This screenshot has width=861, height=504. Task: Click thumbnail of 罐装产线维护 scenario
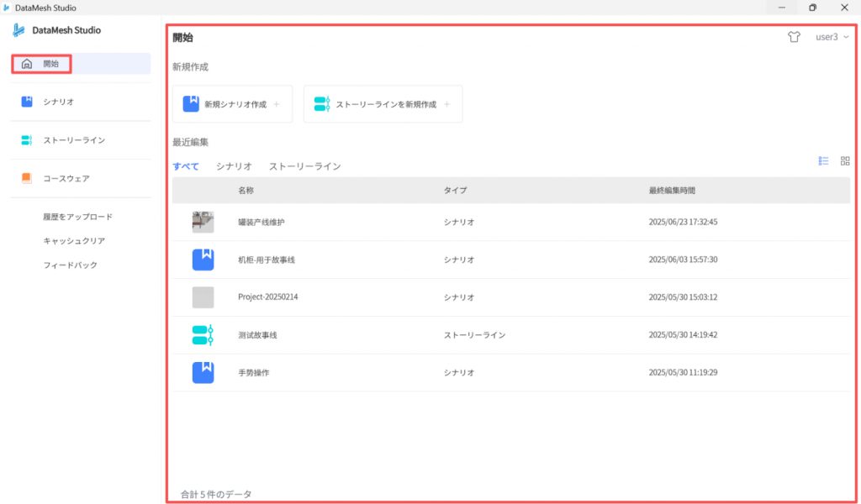(203, 222)
